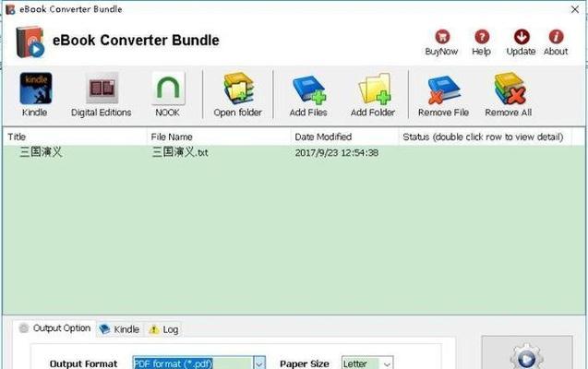588x369 pixels.
Task: Check for Update via download icon
Action: click(522, 37)
